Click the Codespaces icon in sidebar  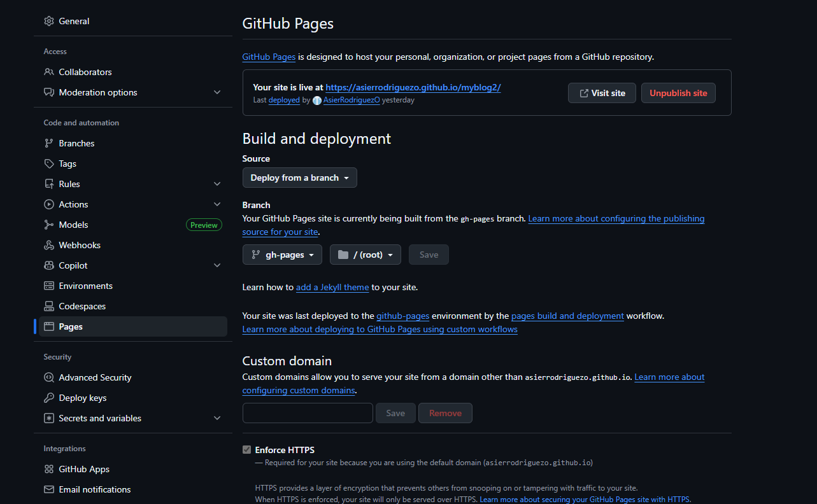click(x=49, y=306)
